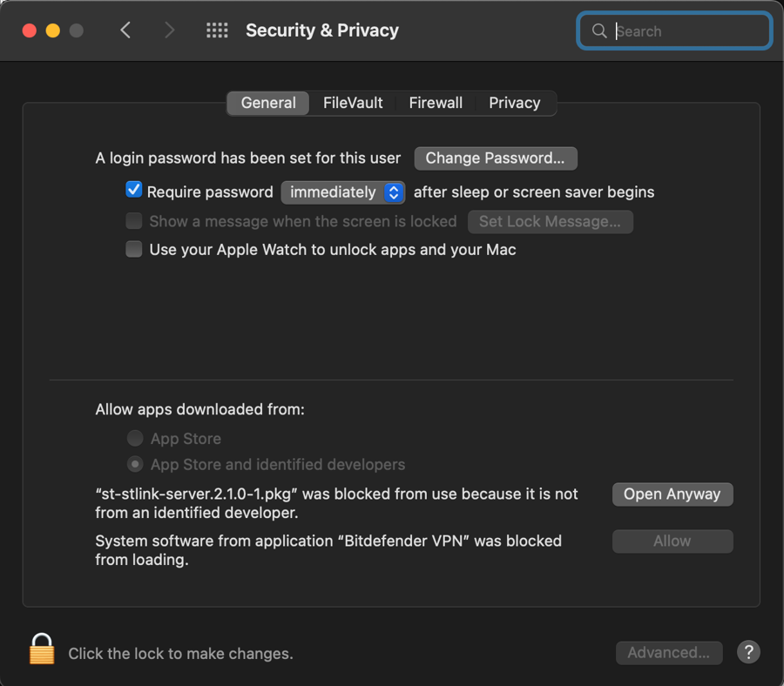Click the padlock icon to make changes
784x686 pixels.
(x=41, y=650)
